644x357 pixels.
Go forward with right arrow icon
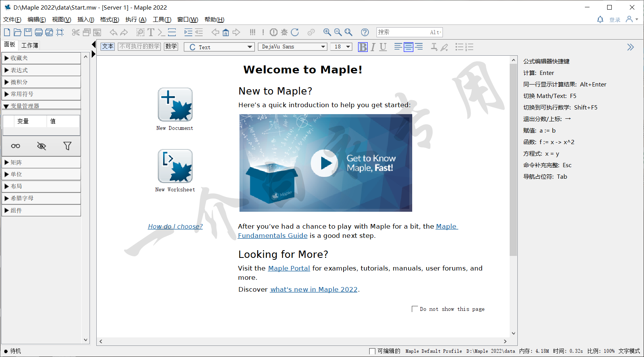(x=236, y=32)
